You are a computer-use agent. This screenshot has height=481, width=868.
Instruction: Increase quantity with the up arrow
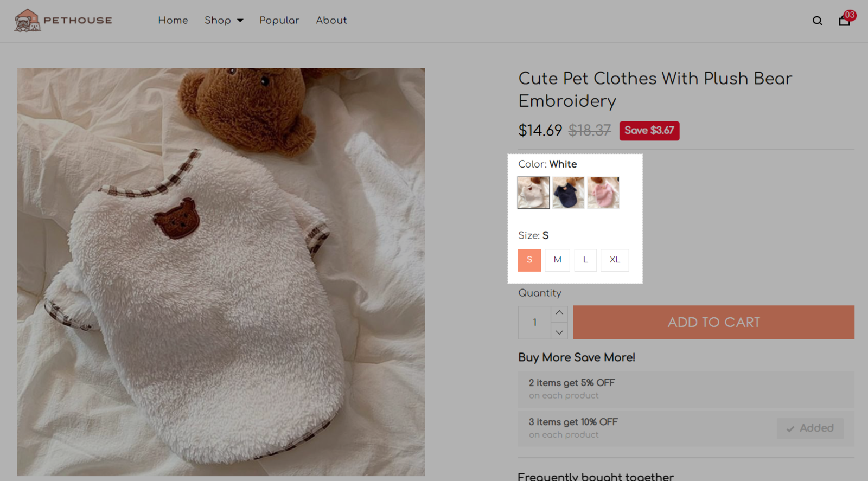pyautogui.click(x=559, y=313)
